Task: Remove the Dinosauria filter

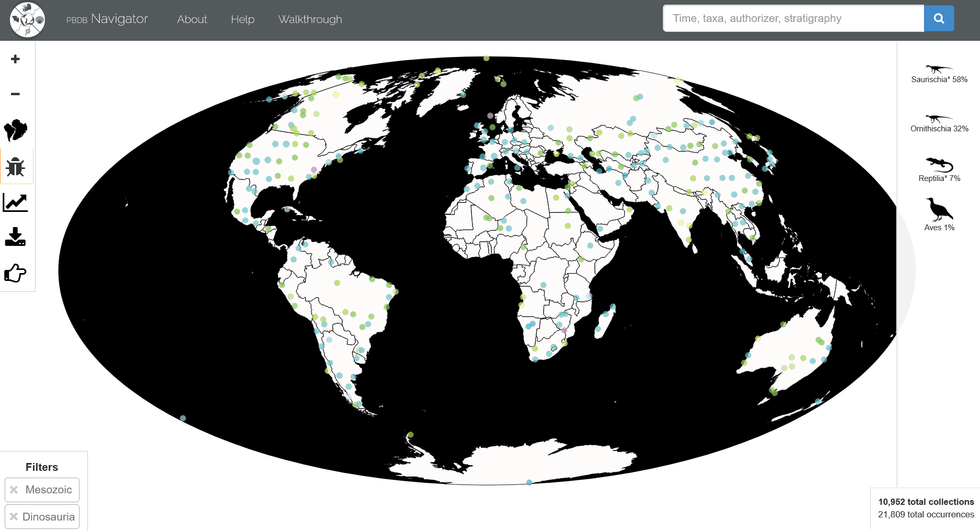Action: click(14, 517)
